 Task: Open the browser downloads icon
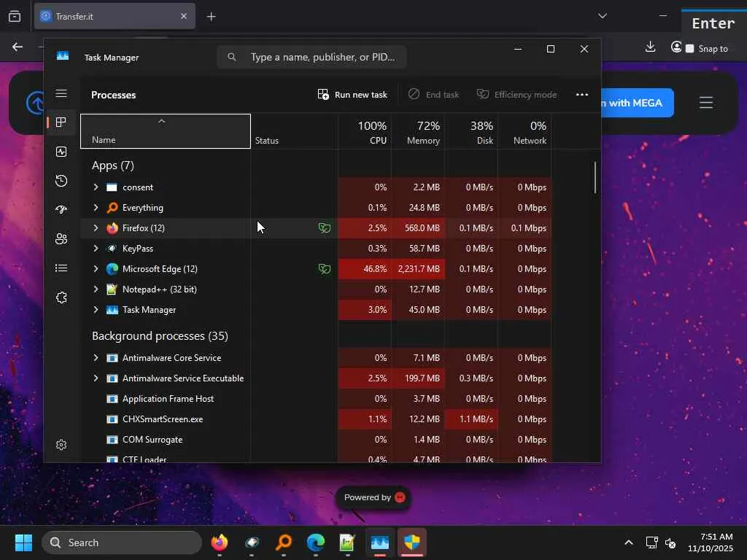pyautogui.click(x=650, y=47)
